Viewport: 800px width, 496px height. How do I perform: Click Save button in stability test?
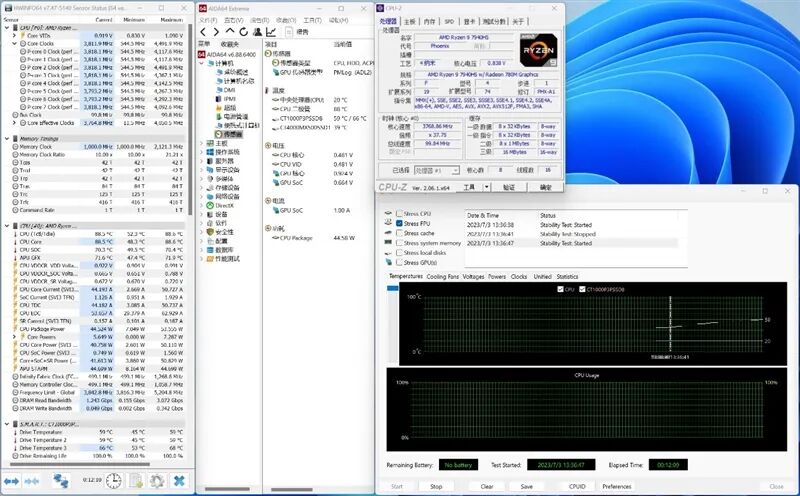pyautogui.click(x=527, y=486)
